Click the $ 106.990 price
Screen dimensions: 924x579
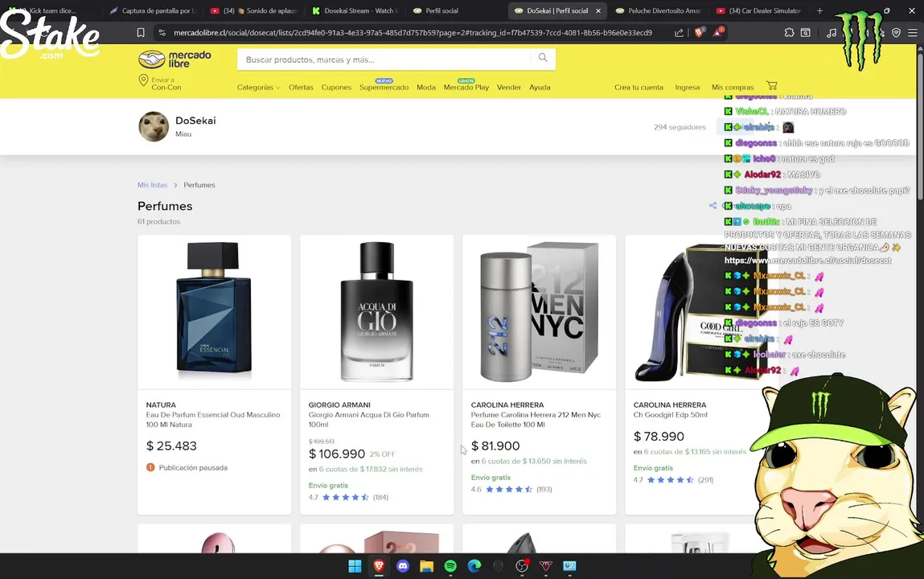[337, 454]
